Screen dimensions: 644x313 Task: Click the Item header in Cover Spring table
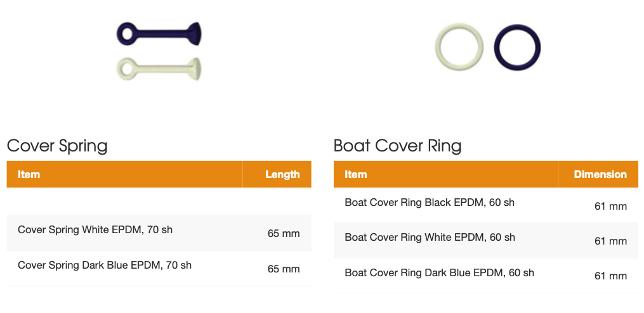29,174
